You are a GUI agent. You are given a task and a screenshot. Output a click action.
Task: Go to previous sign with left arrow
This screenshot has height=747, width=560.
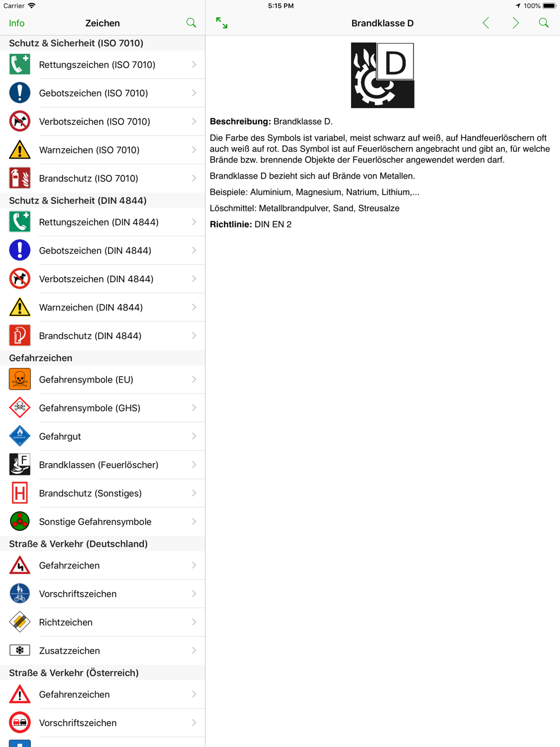[486, 23]
